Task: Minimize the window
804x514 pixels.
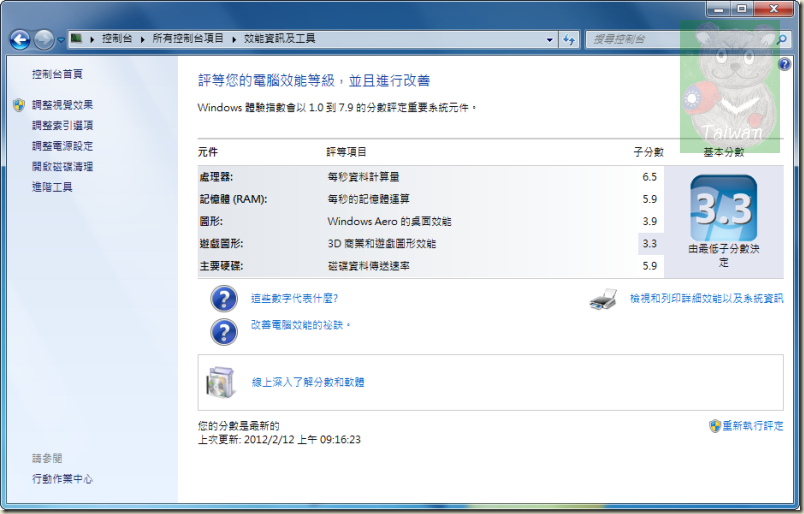Action: pos(718,9)
